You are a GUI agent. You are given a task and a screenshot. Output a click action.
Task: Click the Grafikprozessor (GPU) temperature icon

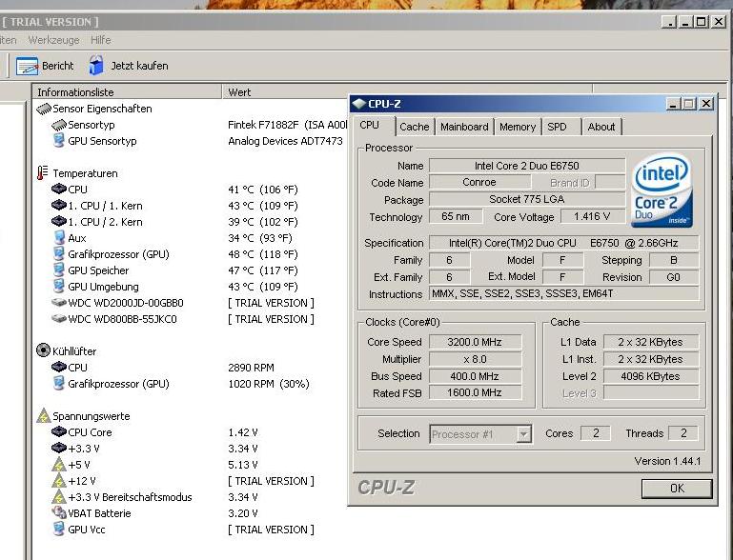click(59, 254)
